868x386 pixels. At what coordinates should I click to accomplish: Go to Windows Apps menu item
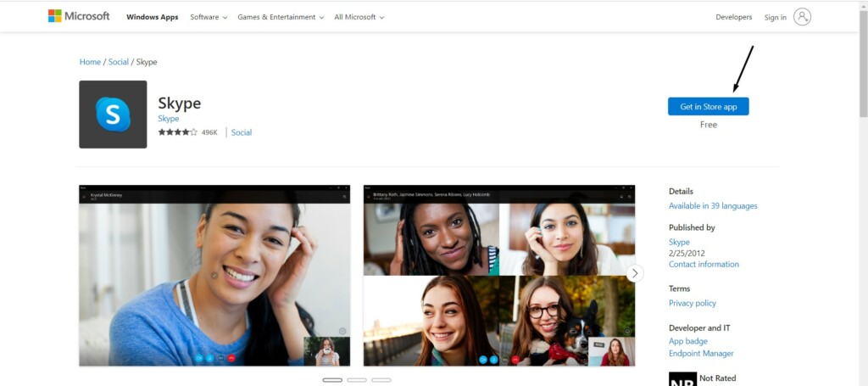pos(153,17)
